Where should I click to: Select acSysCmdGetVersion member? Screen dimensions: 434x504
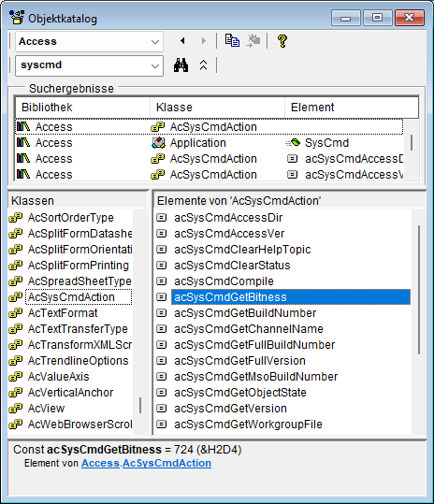[230, 409]
